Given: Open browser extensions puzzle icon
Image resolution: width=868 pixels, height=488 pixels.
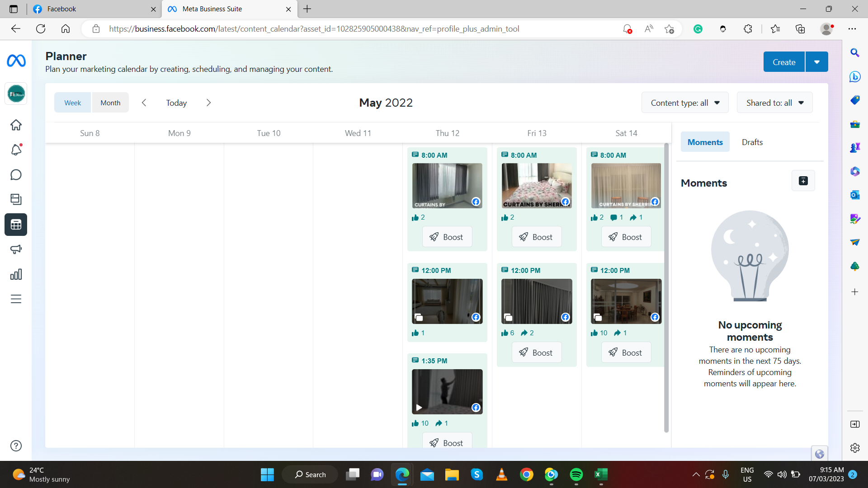Looking at the screenshot, I should [x=748, y=29].
